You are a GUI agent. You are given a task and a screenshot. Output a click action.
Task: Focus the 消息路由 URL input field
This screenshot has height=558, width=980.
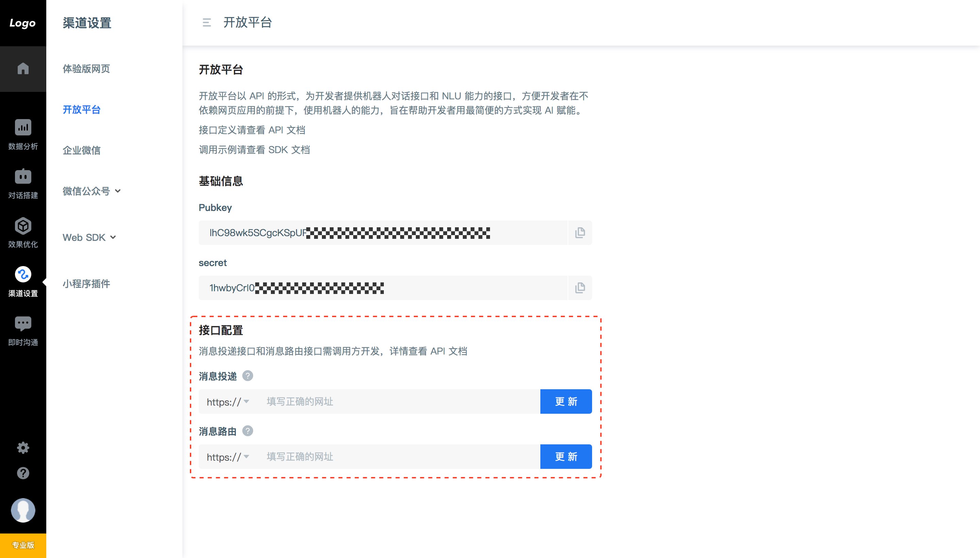tap(398, 457)
